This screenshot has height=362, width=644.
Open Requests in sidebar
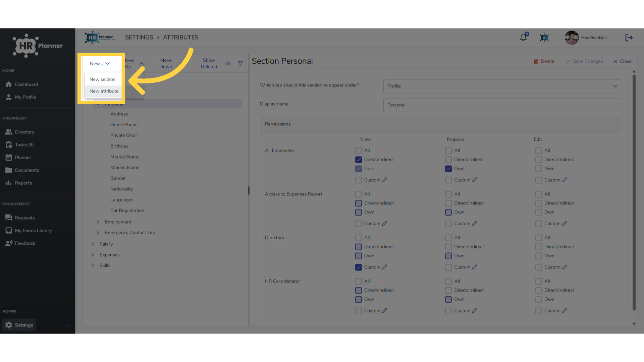click(x=20, y=218)
